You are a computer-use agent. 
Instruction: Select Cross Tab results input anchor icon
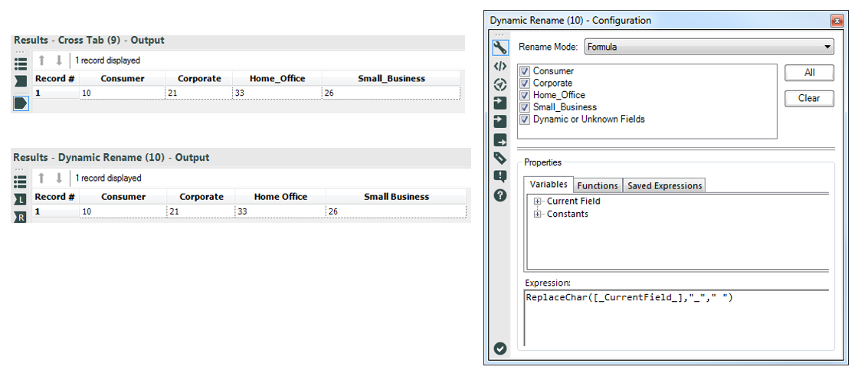pyautogui.click(x=21, y=82)
